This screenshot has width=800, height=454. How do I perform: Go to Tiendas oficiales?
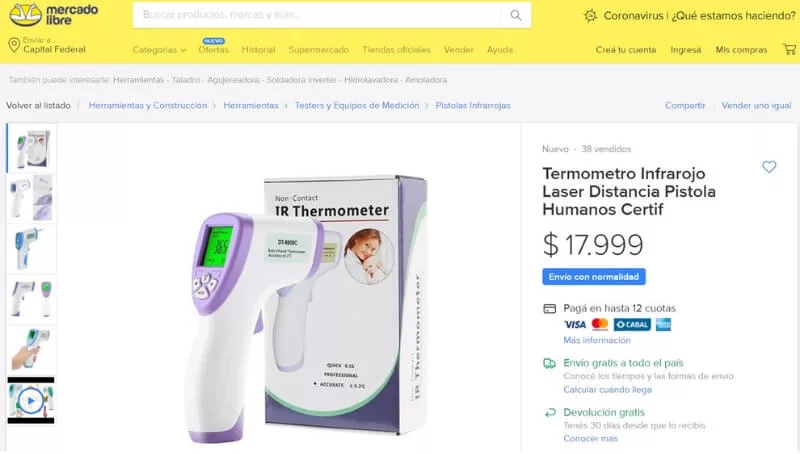pos(396,49)
